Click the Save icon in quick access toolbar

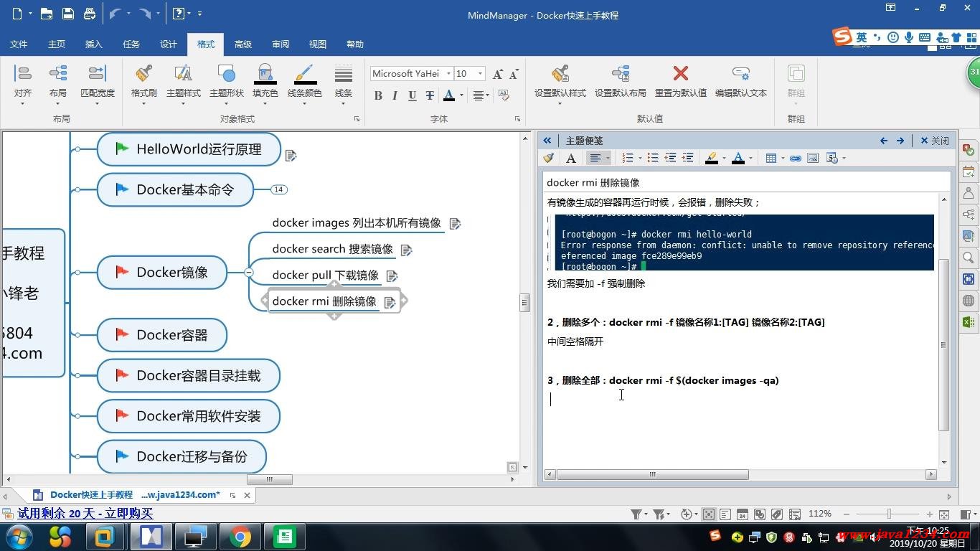point(67,14)
